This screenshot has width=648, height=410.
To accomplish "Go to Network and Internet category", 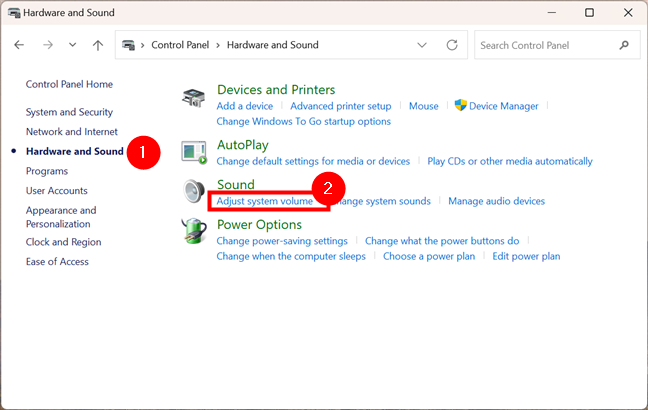I will tap(72, 131).
